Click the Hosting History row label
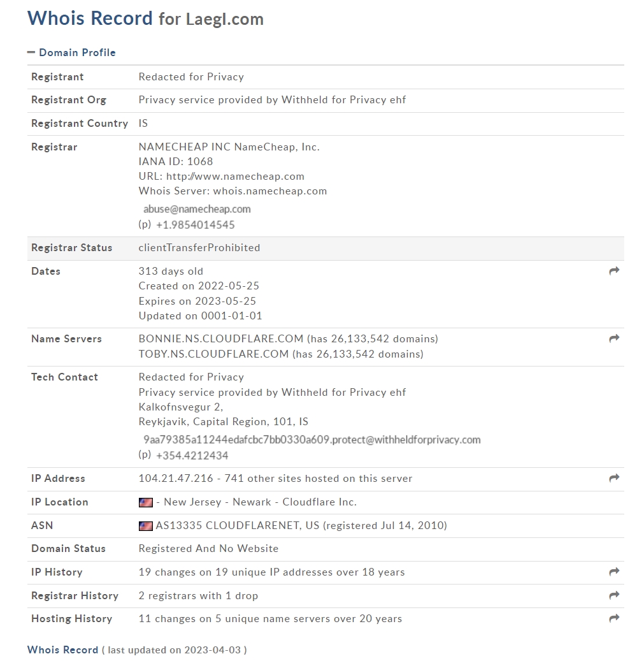644x661 pixels. pyautogui.click(x=71, y=618)
